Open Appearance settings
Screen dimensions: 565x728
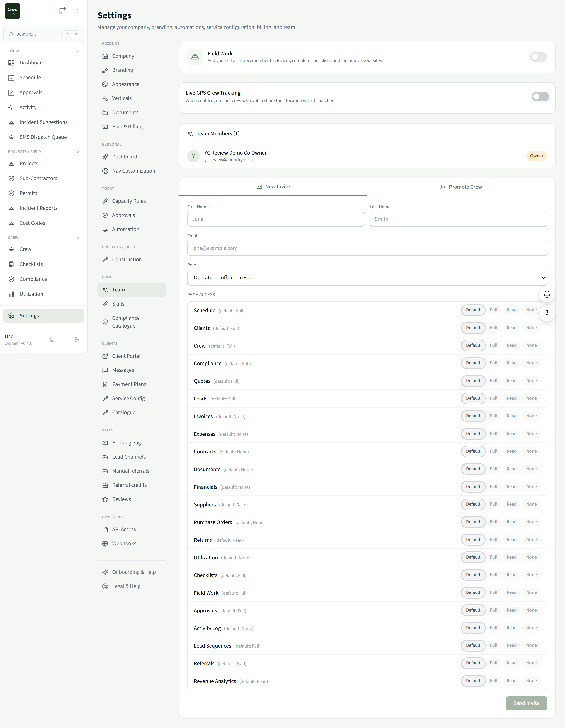(x=132, y=84)
